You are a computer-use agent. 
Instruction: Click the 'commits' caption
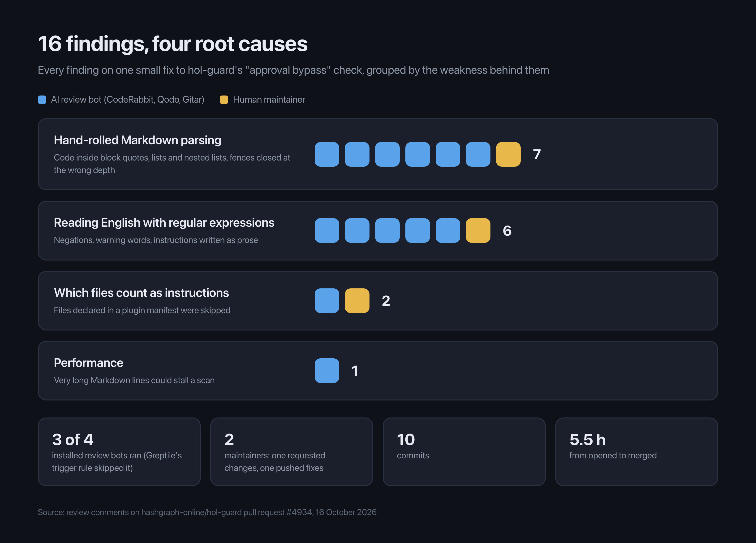tap(413, 456)
